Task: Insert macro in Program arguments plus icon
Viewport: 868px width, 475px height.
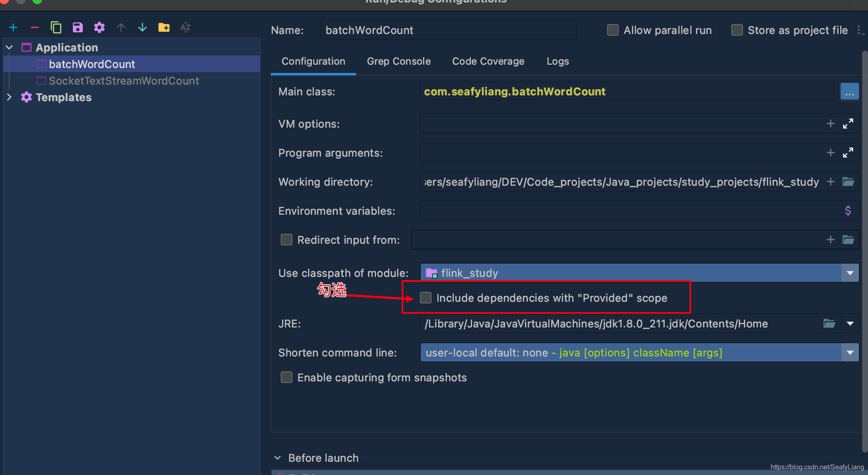Action: click(x=830, y=153)
